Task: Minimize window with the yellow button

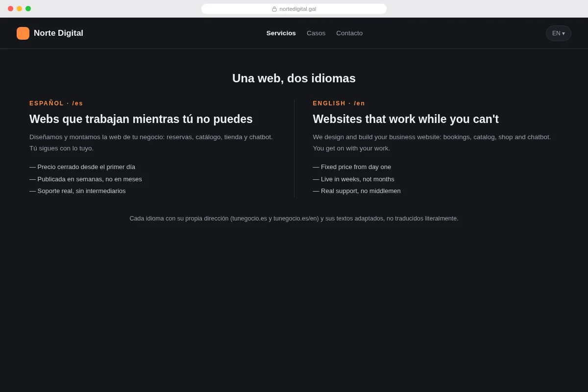Action: (x=19, y=9)
